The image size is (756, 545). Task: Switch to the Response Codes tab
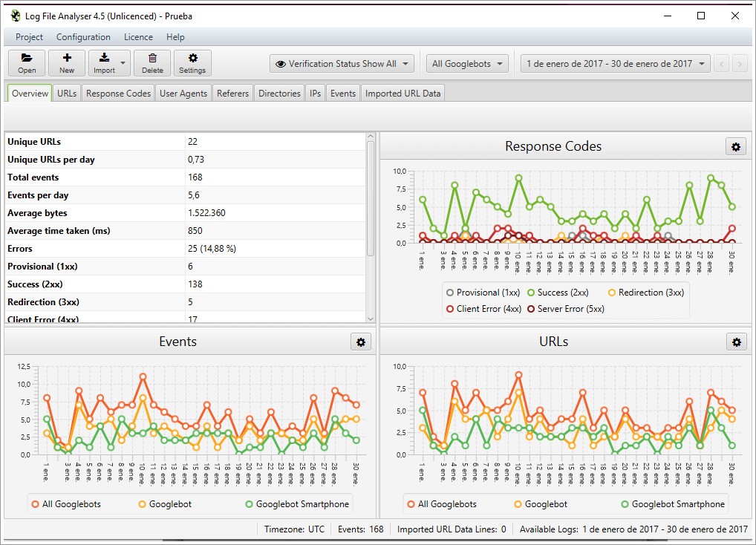click(117, 93)
